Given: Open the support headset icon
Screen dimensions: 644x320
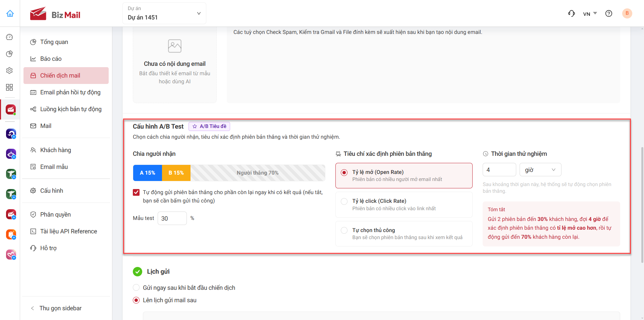Looking at the screenshot, I should 572,13.
